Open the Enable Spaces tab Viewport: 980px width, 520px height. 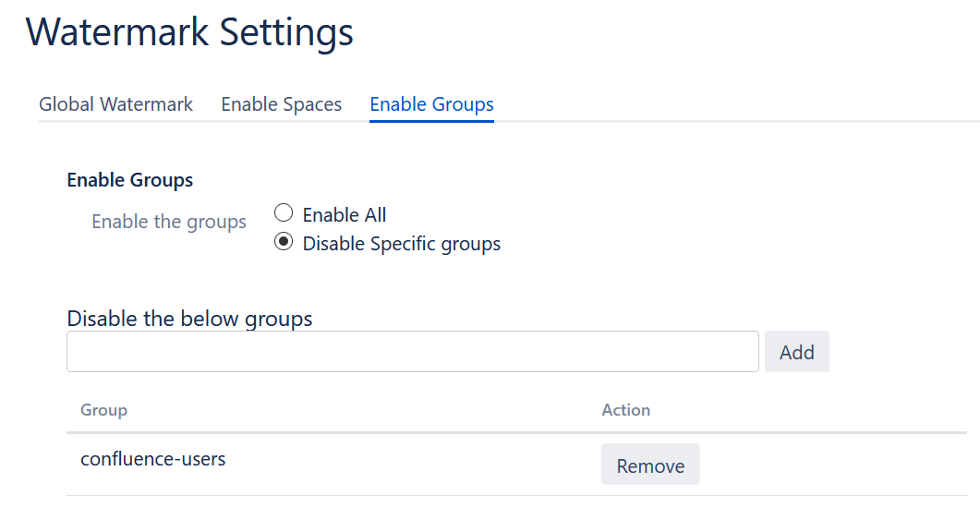(x=281, y=103)
